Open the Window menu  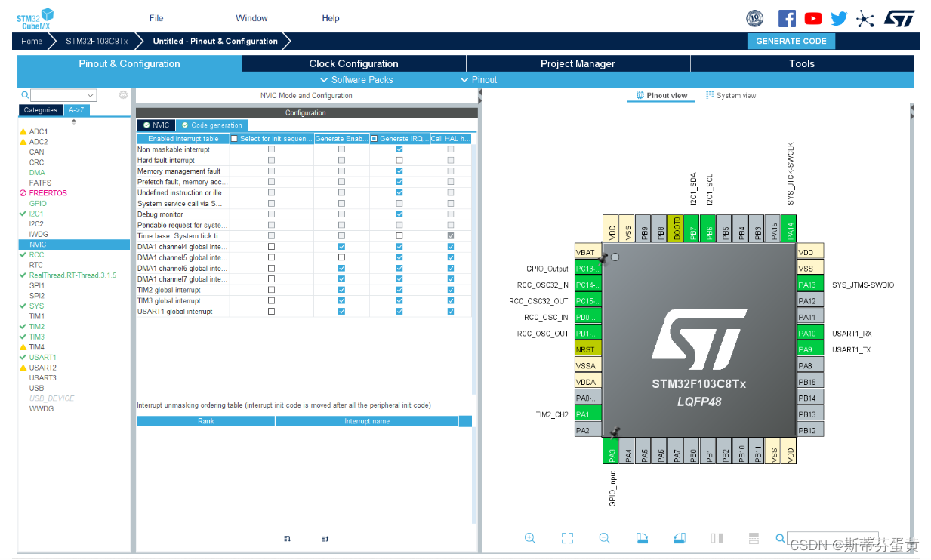251,18
